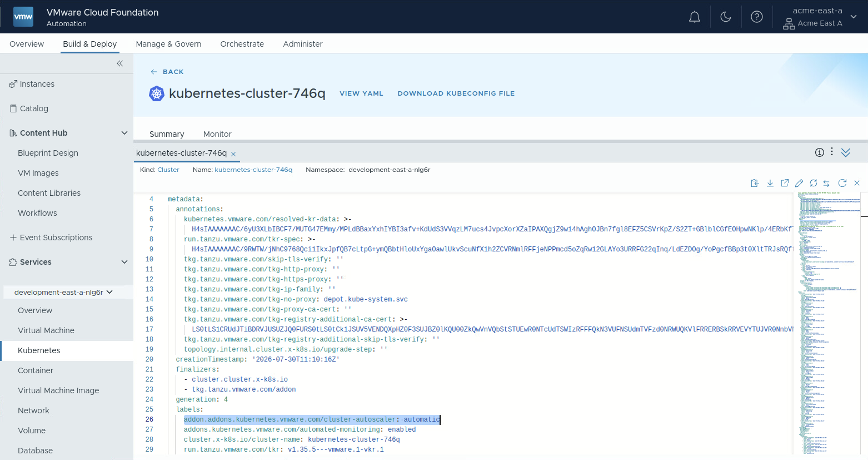Toggle dark mode moon icon
The image size is (868, 460).
click(726, 17)
